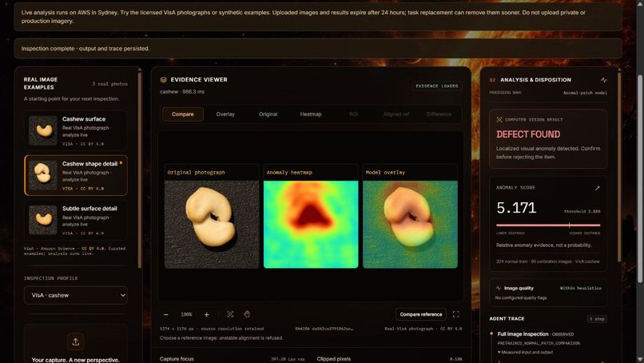This screenshot has height=363, width=644.
Task: Click the SHA256 hash text
Action: pyautogui.click(x=324, y=329)
